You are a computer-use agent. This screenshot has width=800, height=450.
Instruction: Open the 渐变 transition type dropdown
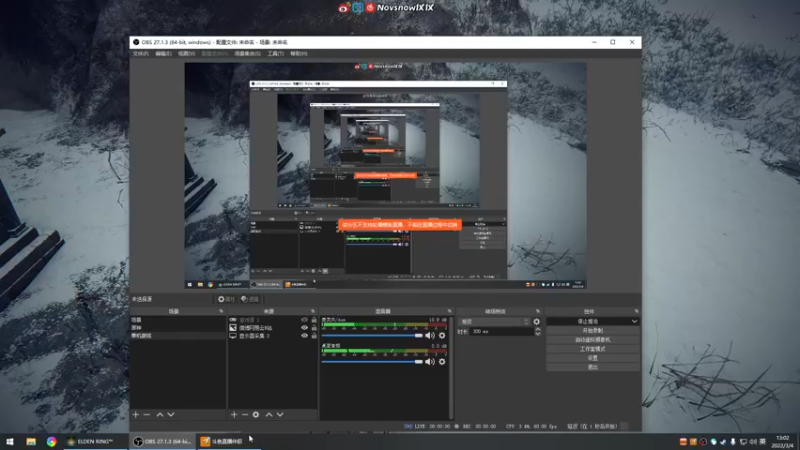[494, 322]
